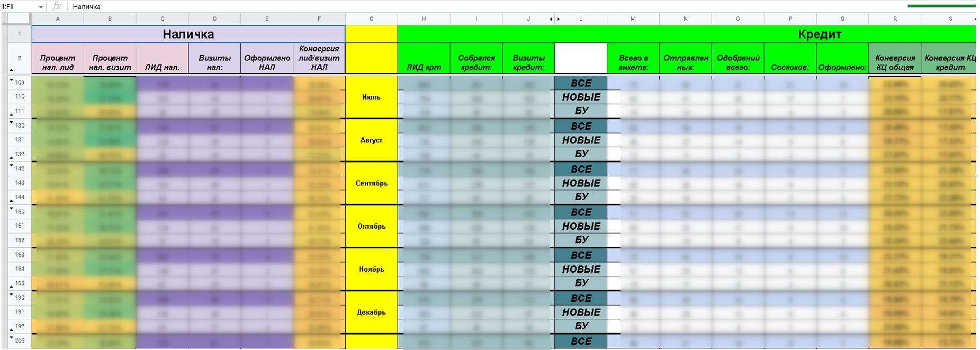Screen dimensions: 980x350
Task: Expand hidden rows arrow above row 130
Action: [11, 123]
